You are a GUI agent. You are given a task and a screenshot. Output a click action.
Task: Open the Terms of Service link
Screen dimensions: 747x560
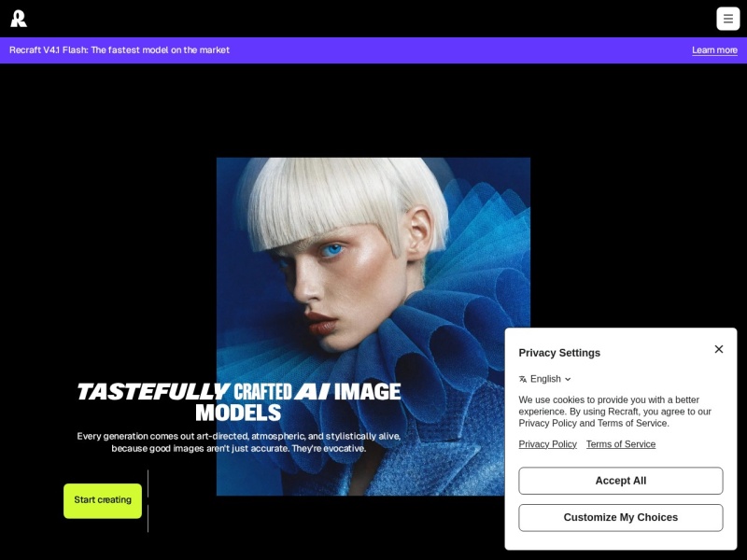pyautogui.click(x=621, y=444)
